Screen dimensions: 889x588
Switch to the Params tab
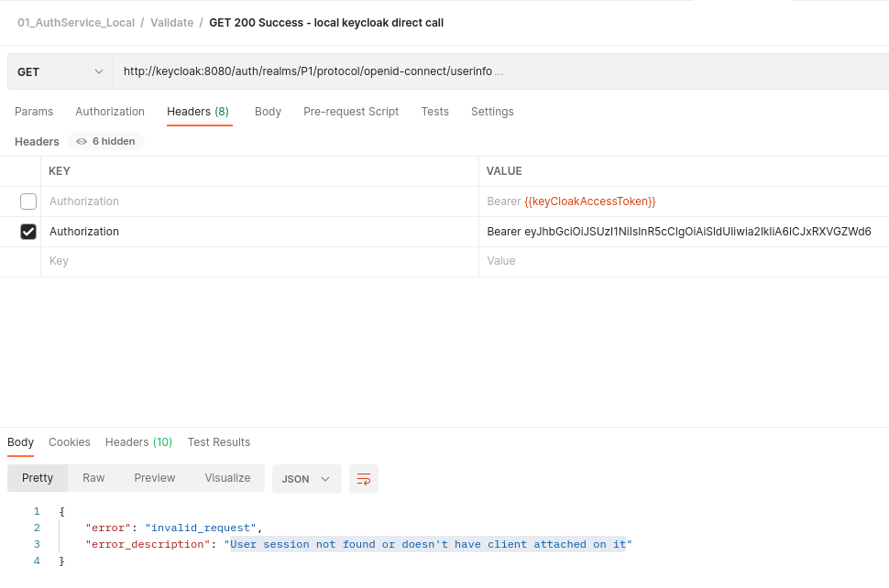click(x=34, y=111)
